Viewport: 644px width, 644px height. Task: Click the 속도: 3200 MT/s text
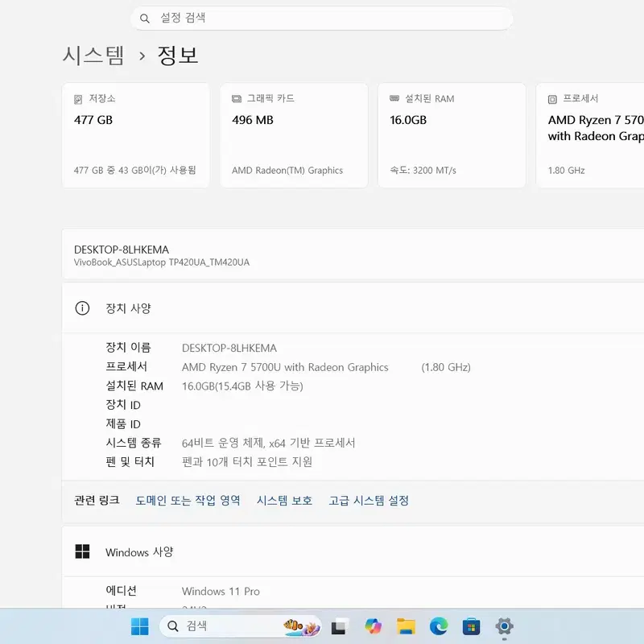pos(423,171)
